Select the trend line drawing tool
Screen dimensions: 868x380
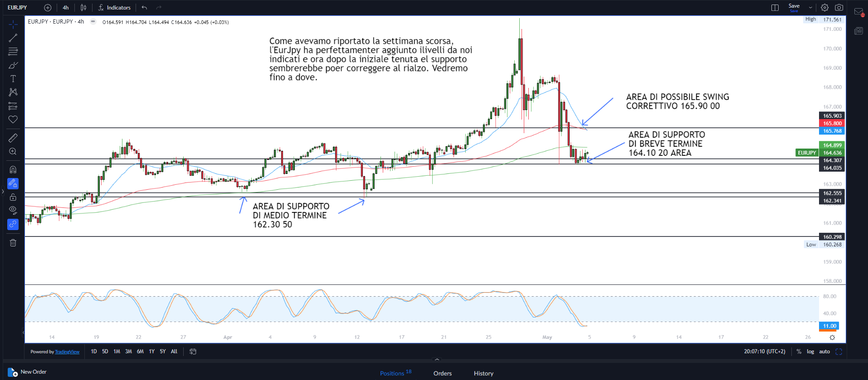coord(13,38)
